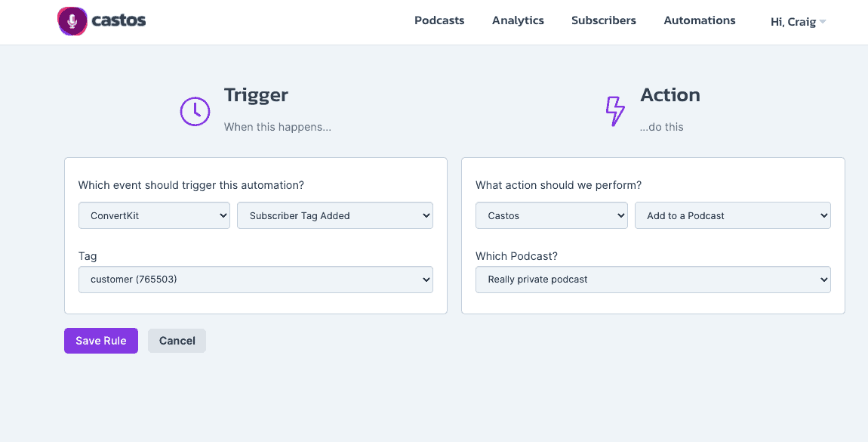Click the castos wordmark text
The image size is (868, 442).
pos(119,21)
